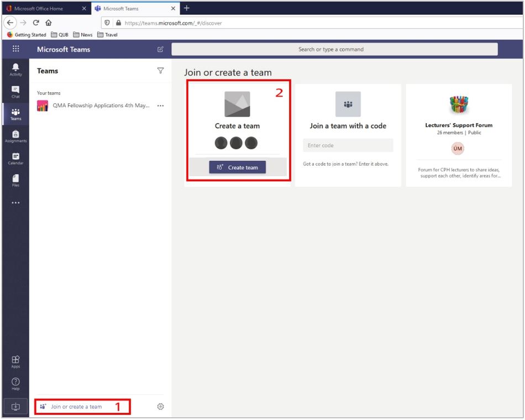Viewport: 525px width, 420px height.
Task: Open the app launcher waffle grid
Action: click(x=15, y=49)
